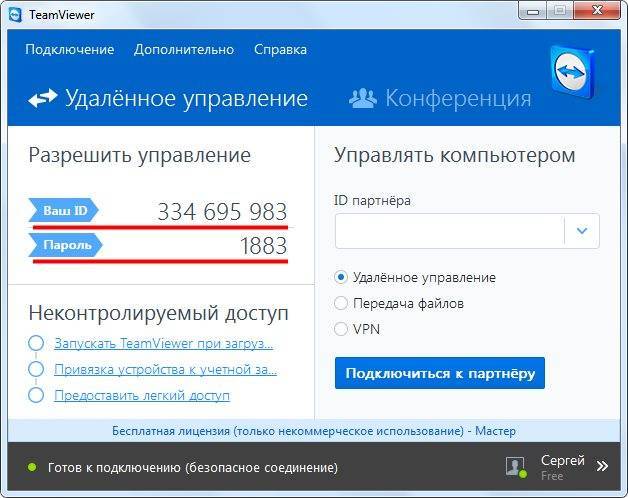This screenshot has width=628, height=498.
Task: Click the large TeamViewer logo in header
Action: 572,73
